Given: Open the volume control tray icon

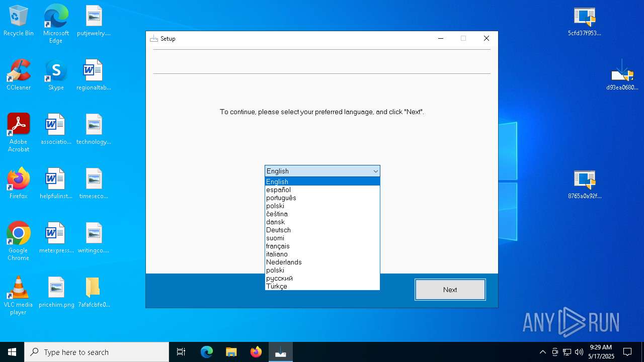Looking at the screenshot, I should (x=579, y=352).
